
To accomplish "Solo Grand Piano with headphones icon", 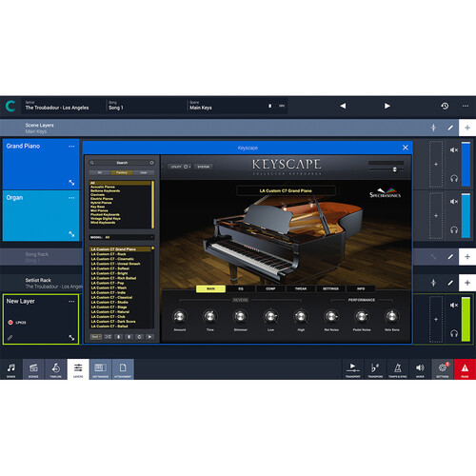I will pyautogui.click(x=454, y=179).
